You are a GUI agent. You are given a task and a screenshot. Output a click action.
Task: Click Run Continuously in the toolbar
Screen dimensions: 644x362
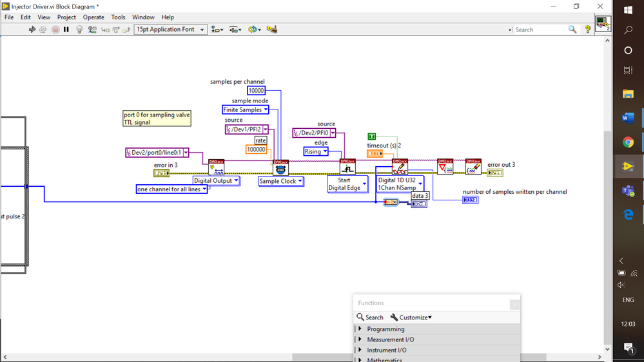43,30
